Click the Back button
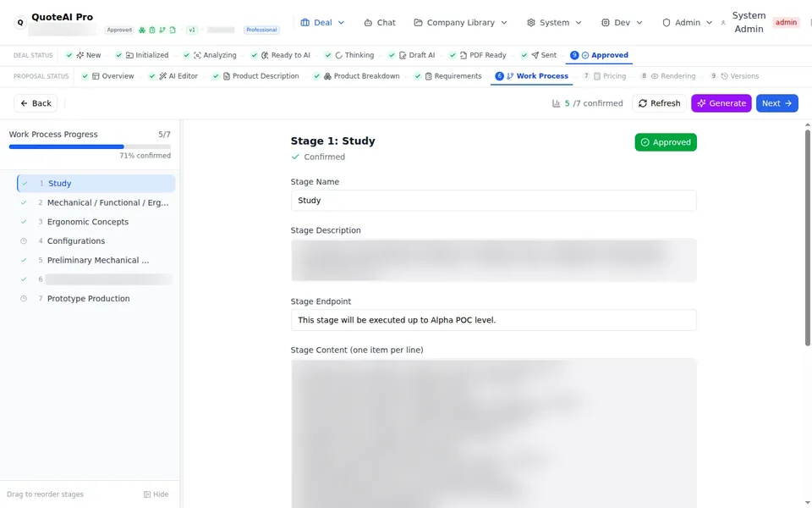 [x=36, y=103]
